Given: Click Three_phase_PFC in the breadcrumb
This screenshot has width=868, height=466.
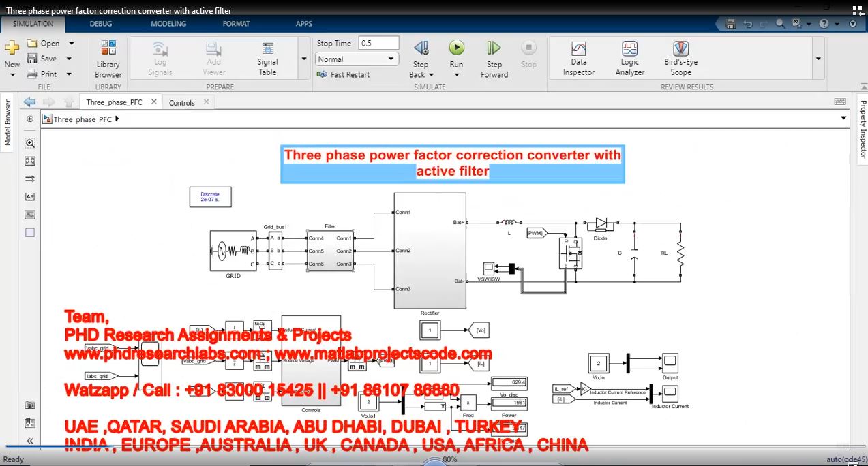Looking at the screenshot, I should point(83,119).
